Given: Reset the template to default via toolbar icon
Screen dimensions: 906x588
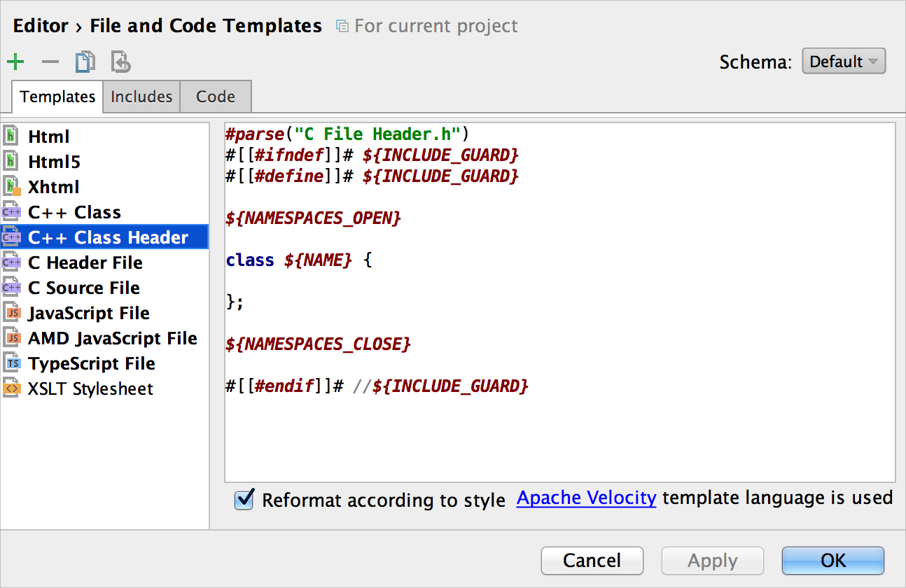Looking at the screenshot, I should tap(120, 62).
